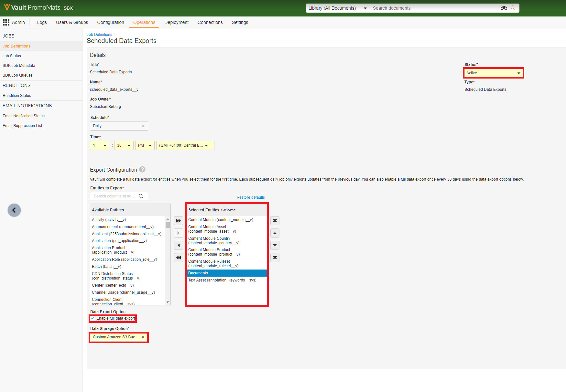The height and width of the screenshot is (392, 566).
Task: Click the Export Configuration help question icon
Action: click(142, 170)
